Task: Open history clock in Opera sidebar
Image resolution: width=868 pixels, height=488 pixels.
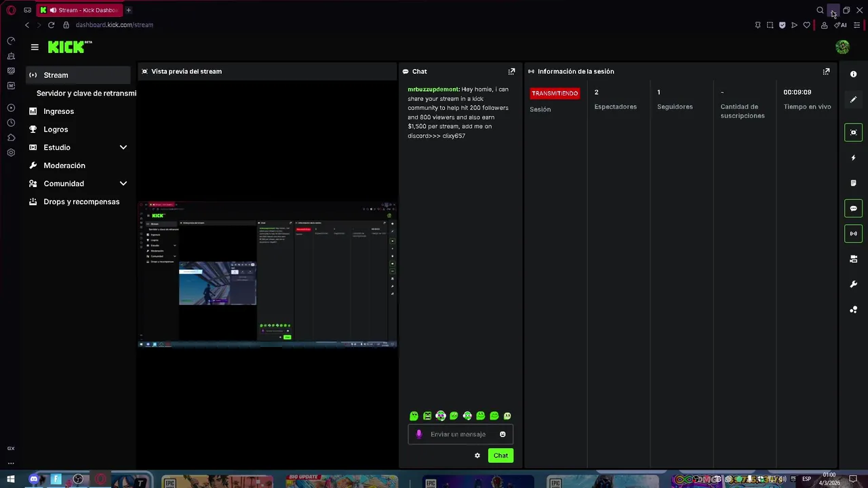Action: [x=11, y=123]
